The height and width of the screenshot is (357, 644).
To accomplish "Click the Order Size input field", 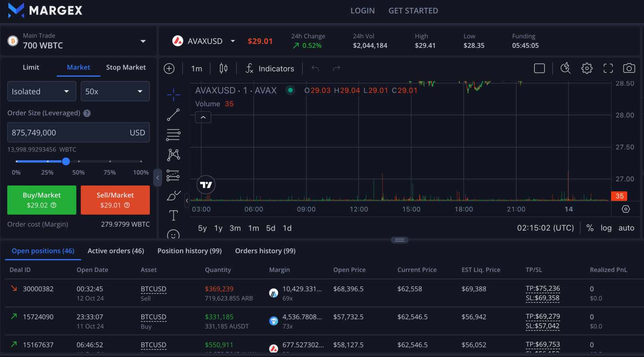I will point(78,132).
